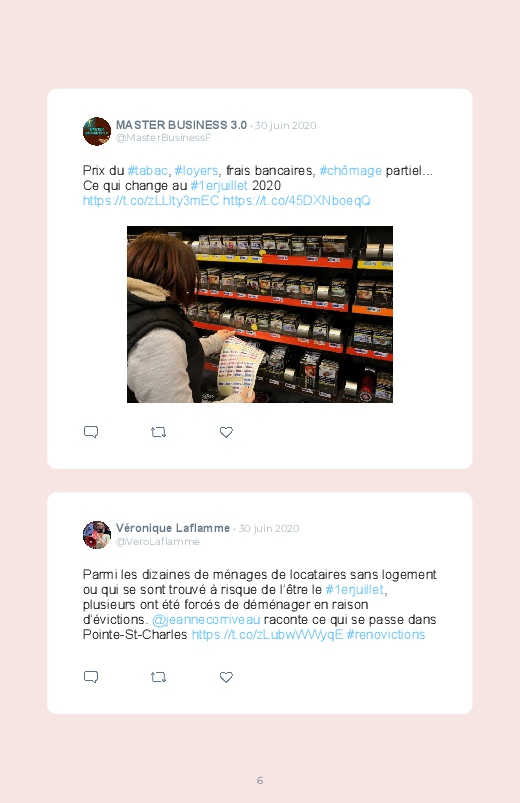Open link https://t.co/zLubwWWyqE
The image size is (520, 803).
[267, 635]
